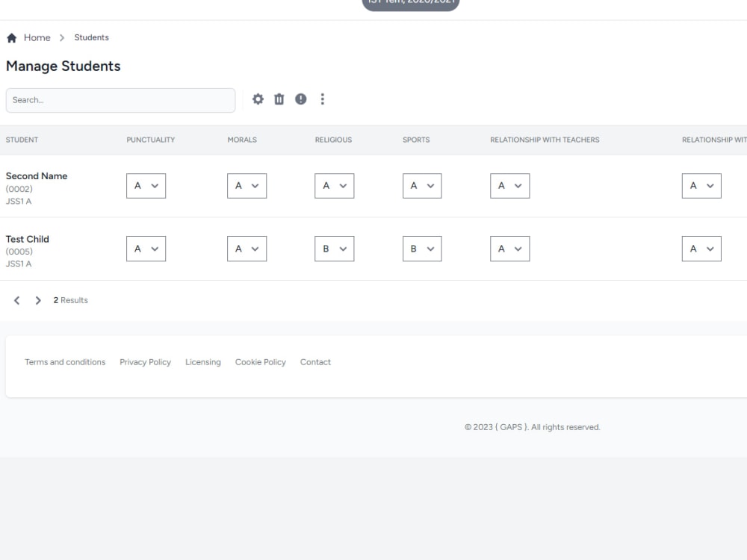The height and width of the screenshot is (560, 747).
Task: Click the exclamation info icon
Action: (300, 99)
